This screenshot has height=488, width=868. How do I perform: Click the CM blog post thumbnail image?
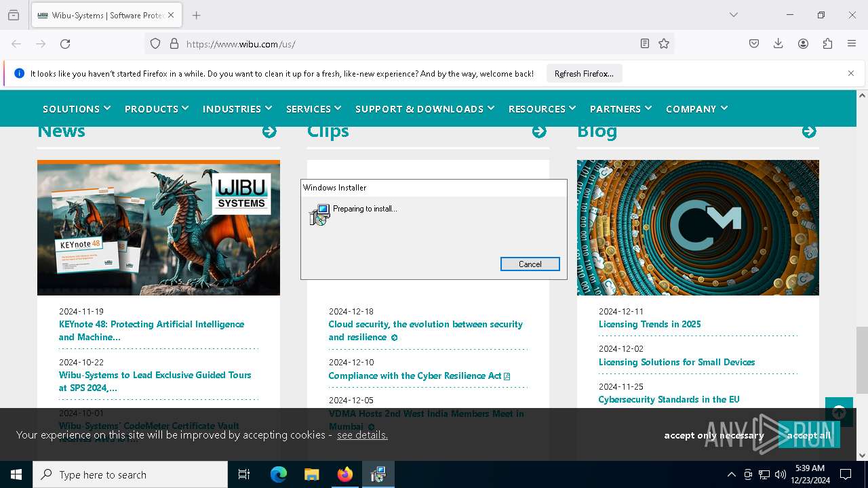(x=698, y=228)
